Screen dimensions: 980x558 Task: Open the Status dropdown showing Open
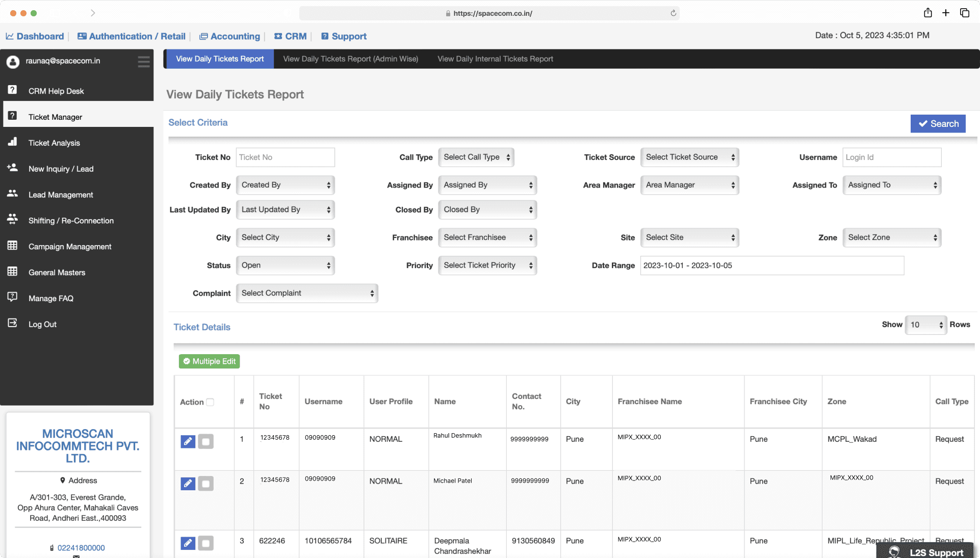[285, 265]
